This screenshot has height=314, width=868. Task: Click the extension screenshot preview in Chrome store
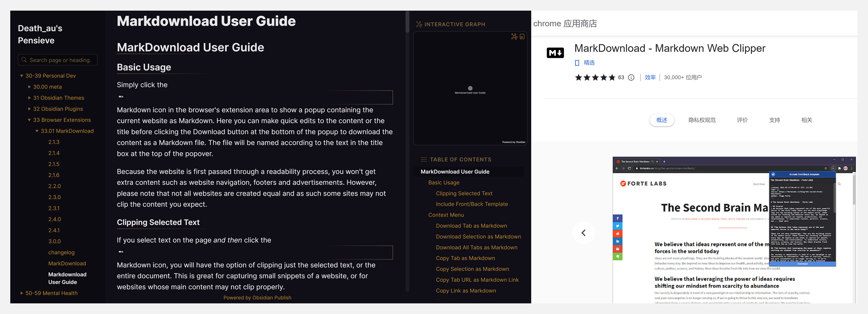click(x=734, y=230)
